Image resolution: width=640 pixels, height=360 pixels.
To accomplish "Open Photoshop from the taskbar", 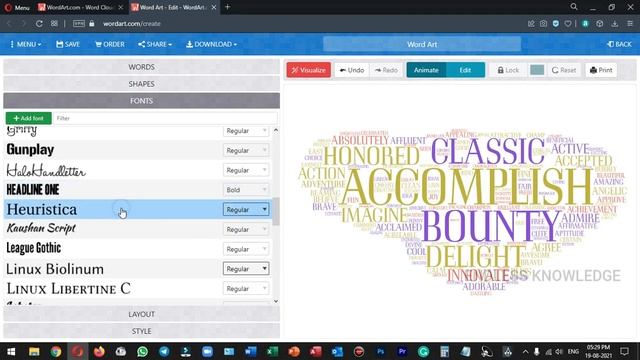I will pos(380,351).
